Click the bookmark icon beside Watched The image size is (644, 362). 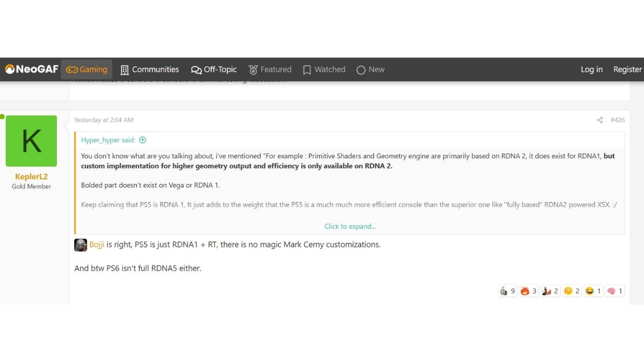click(x=307, y=70)
